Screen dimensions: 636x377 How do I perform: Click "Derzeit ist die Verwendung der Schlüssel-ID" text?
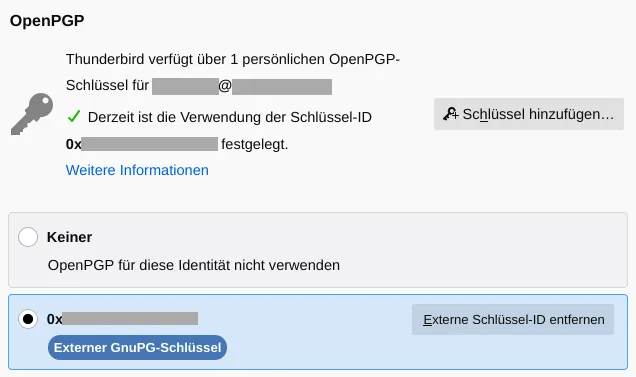pos(230,117)
